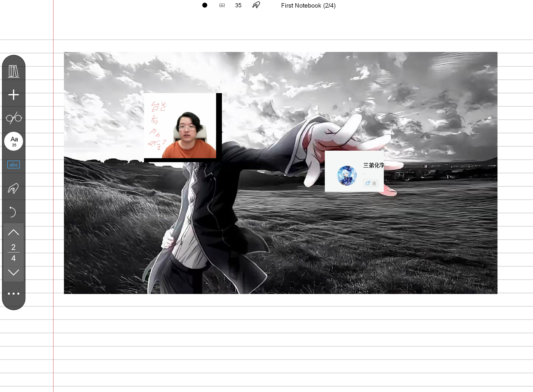Open the glasses reading mode icon
The width and height of the screenshot is (533, 392).
pos(14,118)
